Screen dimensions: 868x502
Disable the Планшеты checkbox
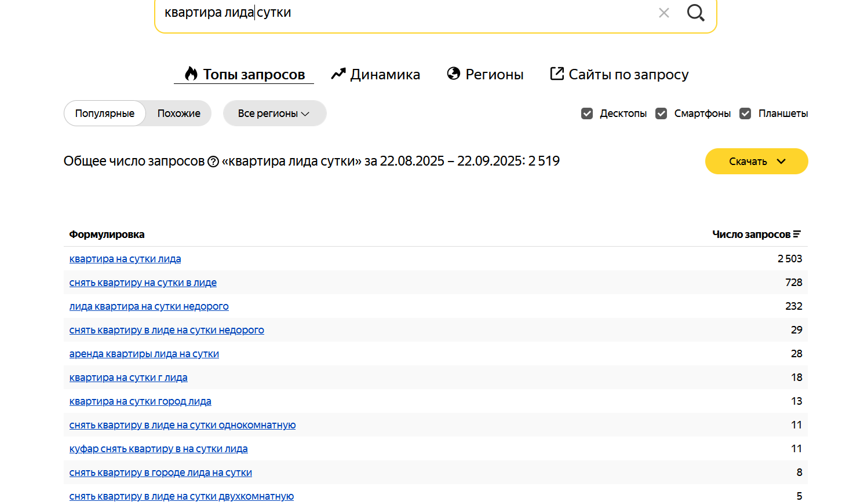[745, 113]
